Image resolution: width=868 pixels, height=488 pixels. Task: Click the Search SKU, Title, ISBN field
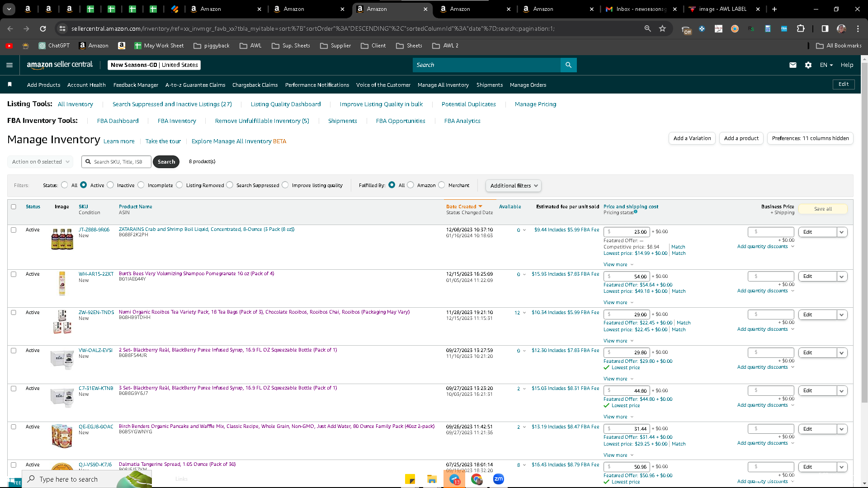click(x=117, y=162)
